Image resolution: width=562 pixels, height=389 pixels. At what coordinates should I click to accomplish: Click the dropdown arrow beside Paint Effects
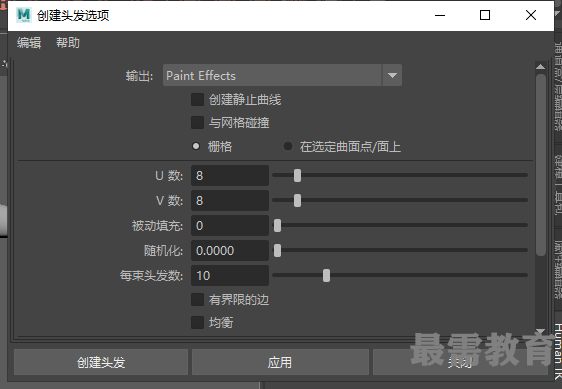point(392,75)
